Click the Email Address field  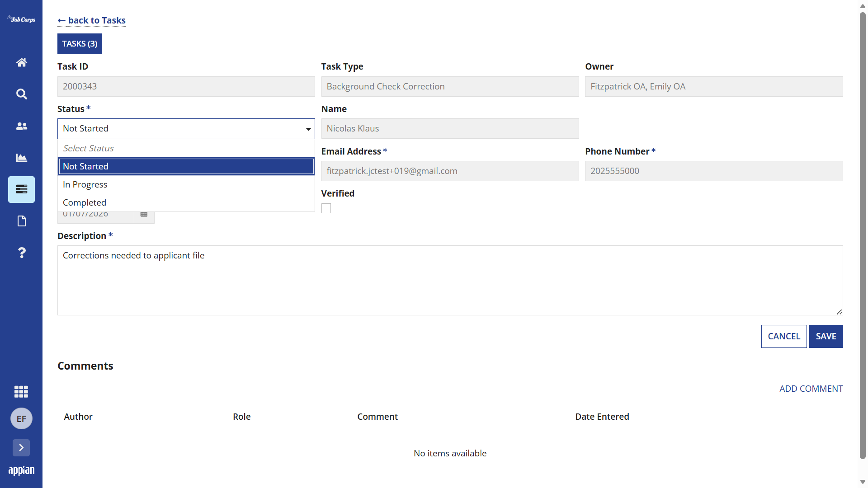tap(450, 171)
